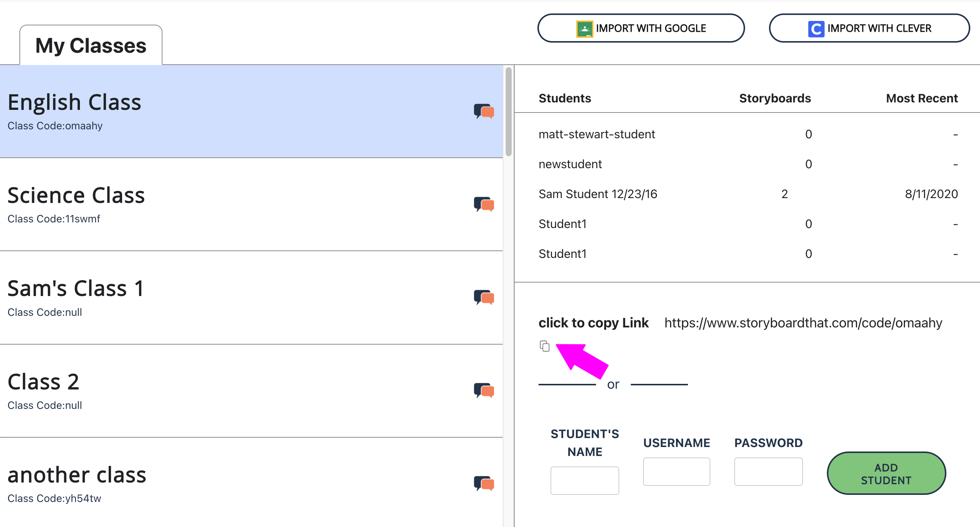Click the Students column header
The image size is (980, 527).
click(565, 98)
